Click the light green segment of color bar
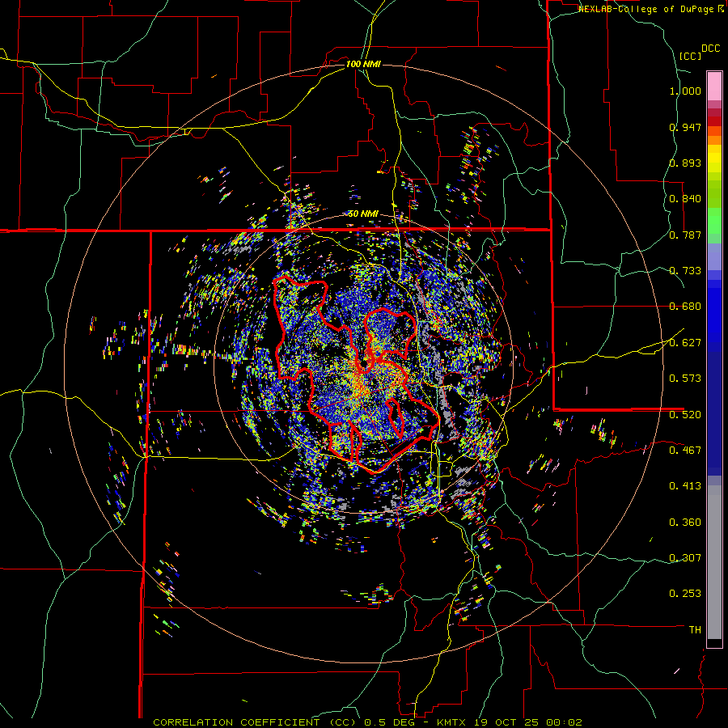Viewport: 728px width, 728px height. pyautogui.click(x=714, y=221)
